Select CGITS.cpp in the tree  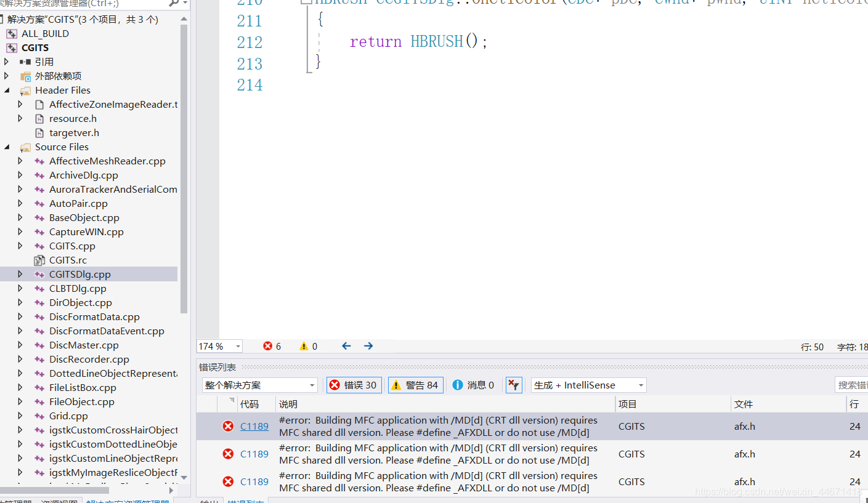pyautogui.click(x=72, y=246)
